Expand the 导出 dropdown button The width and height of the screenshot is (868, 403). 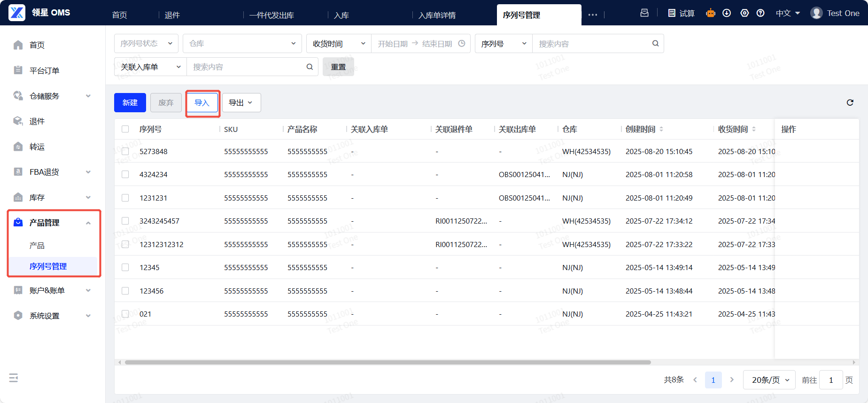(241, 103)
